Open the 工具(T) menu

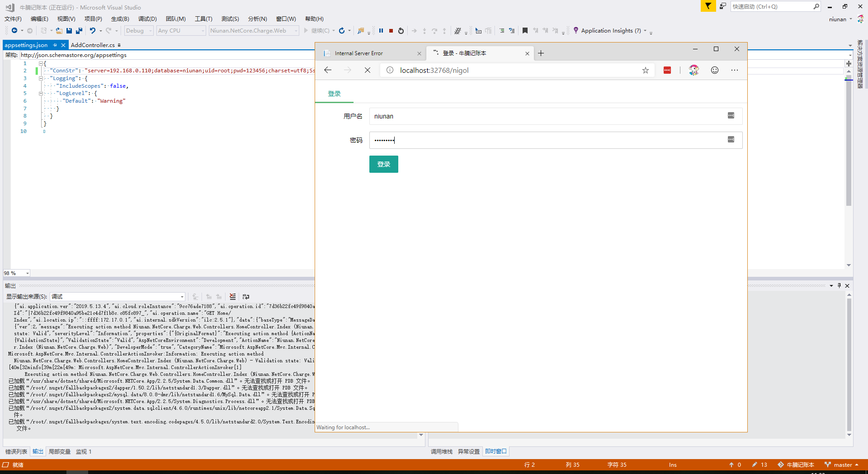coord(203,19)
